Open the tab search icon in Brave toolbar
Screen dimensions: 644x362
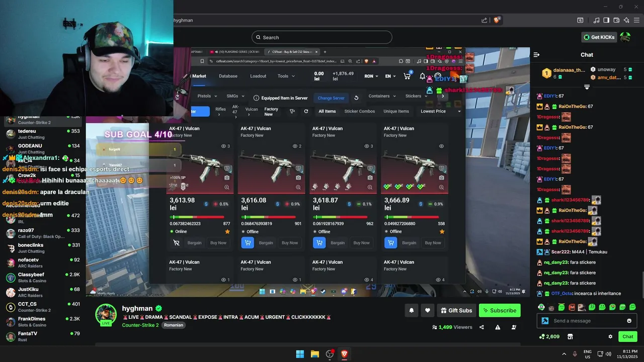coord(580,20)
